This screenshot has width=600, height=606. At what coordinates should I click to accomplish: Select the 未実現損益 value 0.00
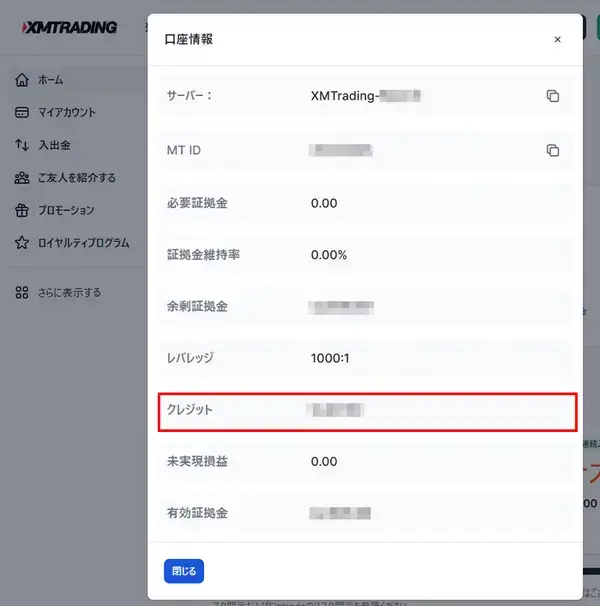pyautogui.click(x=324, y=461)
